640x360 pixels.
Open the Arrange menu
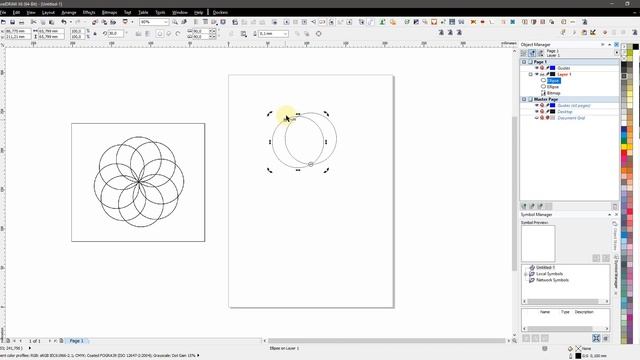click(x=69, y=13)
